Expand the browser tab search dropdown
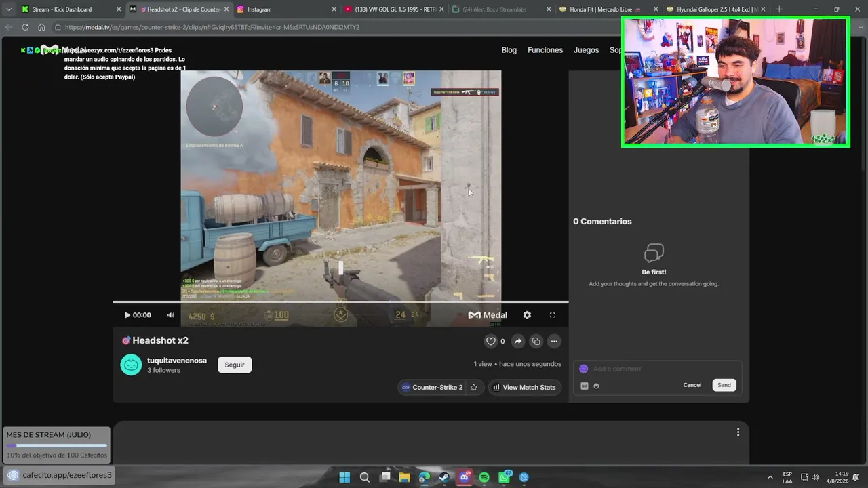The width and height of the screenshot is (868, 488). [x=8, y=9]
